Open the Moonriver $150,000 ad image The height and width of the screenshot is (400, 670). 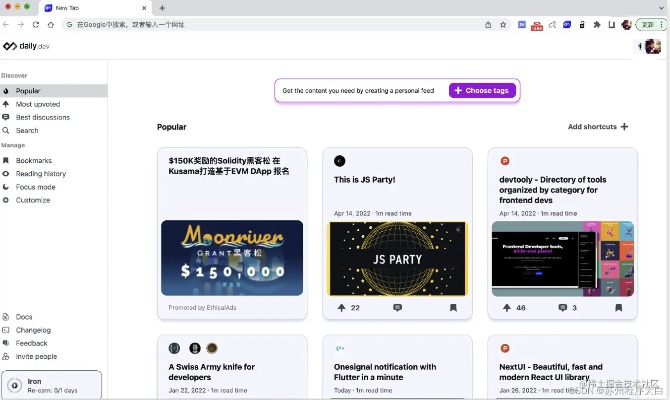click(232, 258)
